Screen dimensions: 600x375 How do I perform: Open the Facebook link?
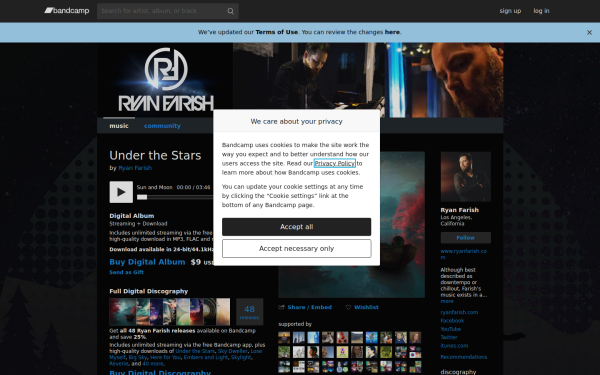coord(452,321)
